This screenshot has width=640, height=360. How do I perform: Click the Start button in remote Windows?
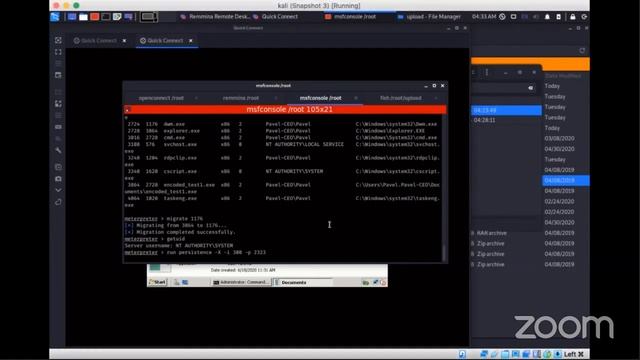158,282
